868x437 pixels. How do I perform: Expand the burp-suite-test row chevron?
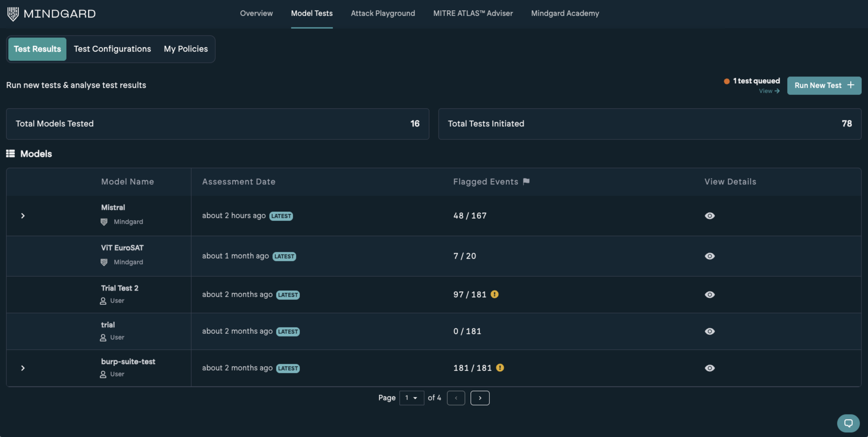coord(23,368)
